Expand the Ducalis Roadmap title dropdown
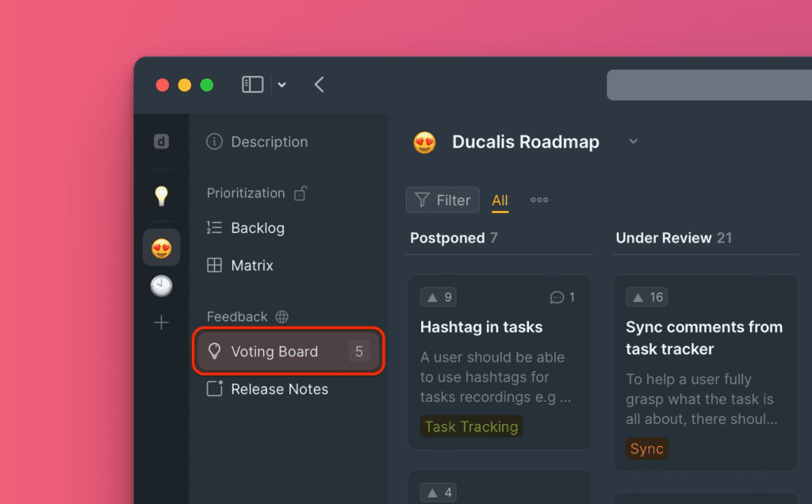Viewport: 812px width, 504px height. click(633, 142)
